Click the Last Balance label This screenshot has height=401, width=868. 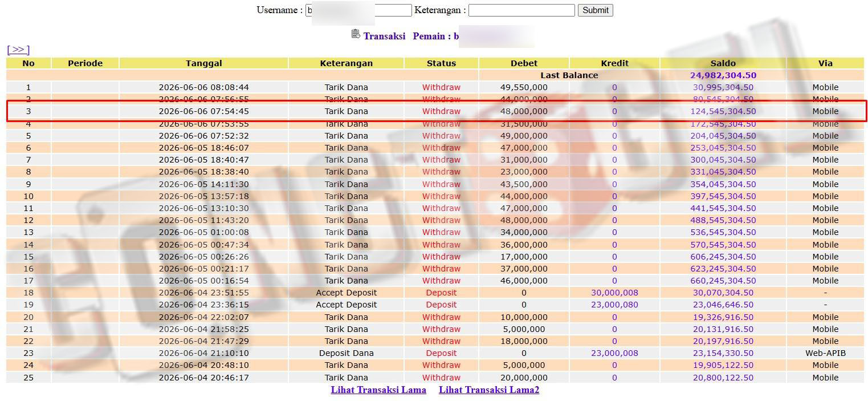tap(569, 75)
